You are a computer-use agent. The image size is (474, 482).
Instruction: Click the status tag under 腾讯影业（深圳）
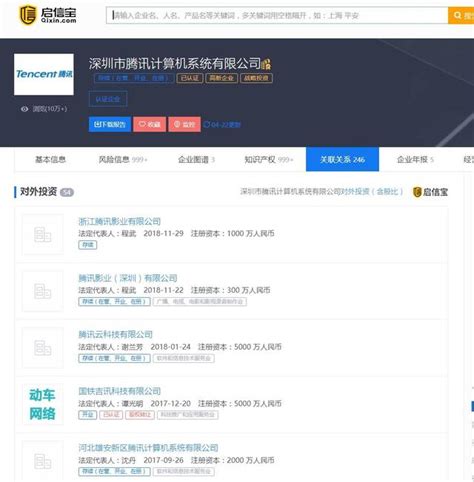click(x=114, y=302)
